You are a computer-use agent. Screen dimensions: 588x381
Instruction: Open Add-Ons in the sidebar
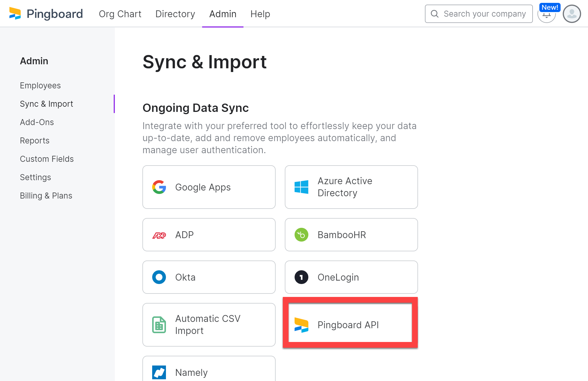coord(37,122)
